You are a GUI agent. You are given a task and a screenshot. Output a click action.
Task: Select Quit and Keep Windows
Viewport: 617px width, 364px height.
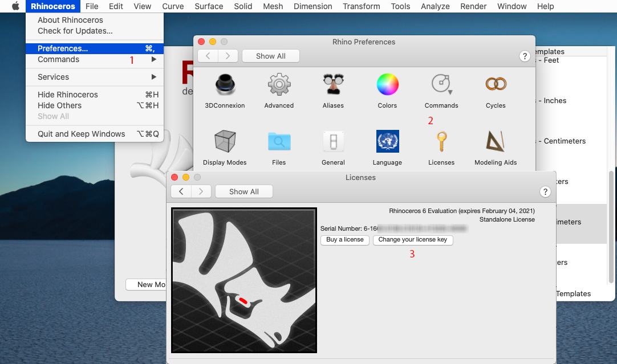[x=95, y=134]
